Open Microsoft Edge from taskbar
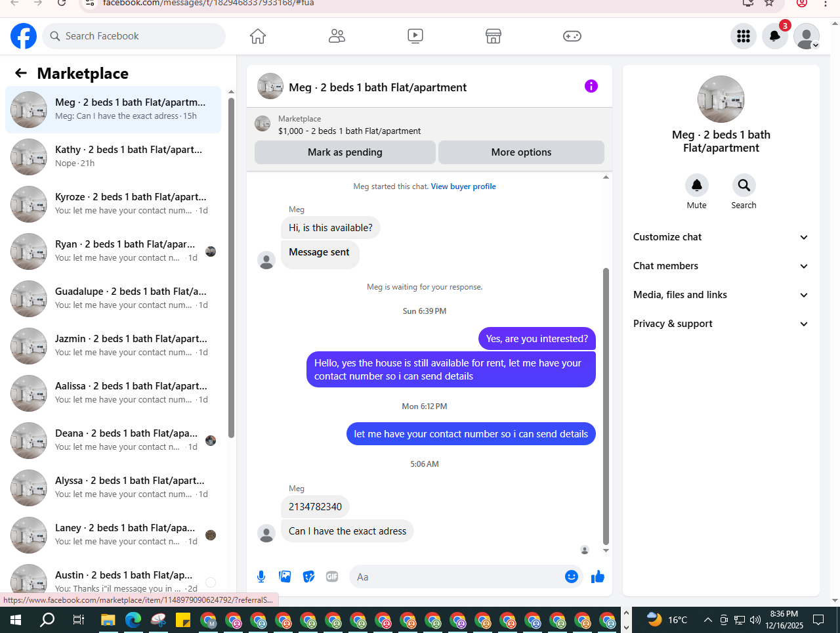This screenshot has width=840, height=633. [x=133, y=620]
